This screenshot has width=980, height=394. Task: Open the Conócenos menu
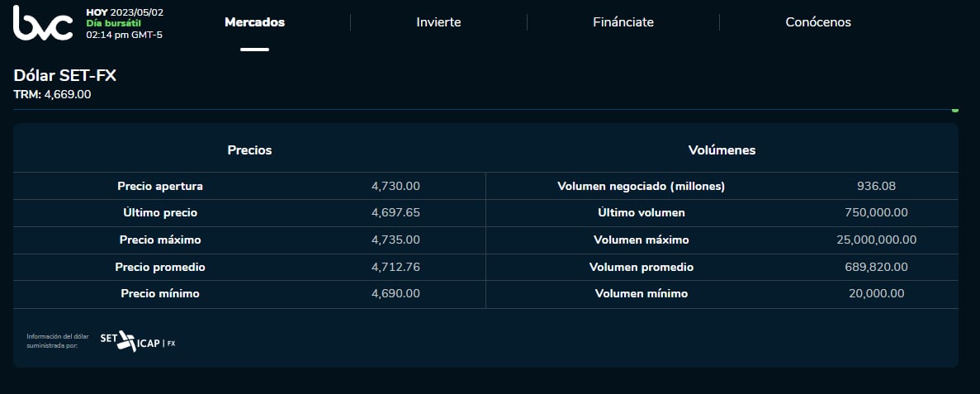(817, 22)
